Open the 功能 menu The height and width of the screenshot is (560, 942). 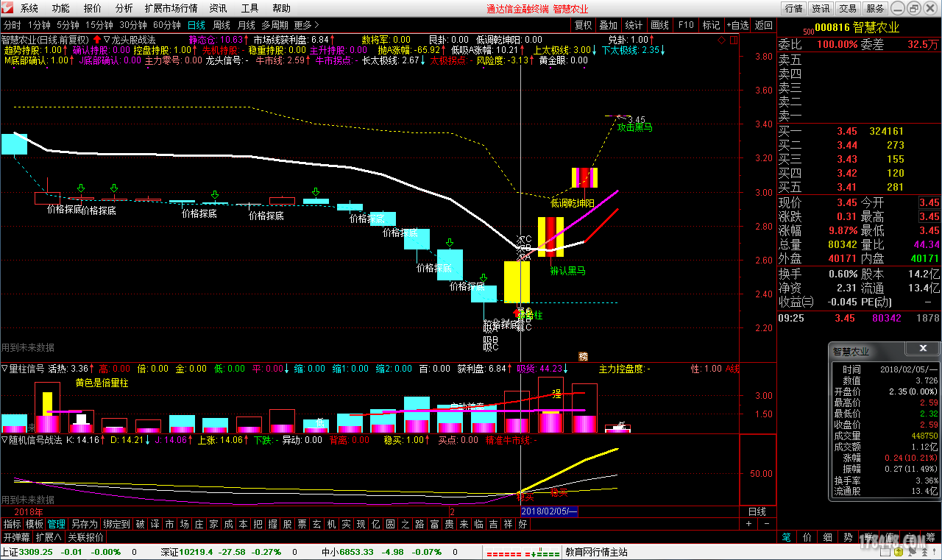tap(61, 9)
